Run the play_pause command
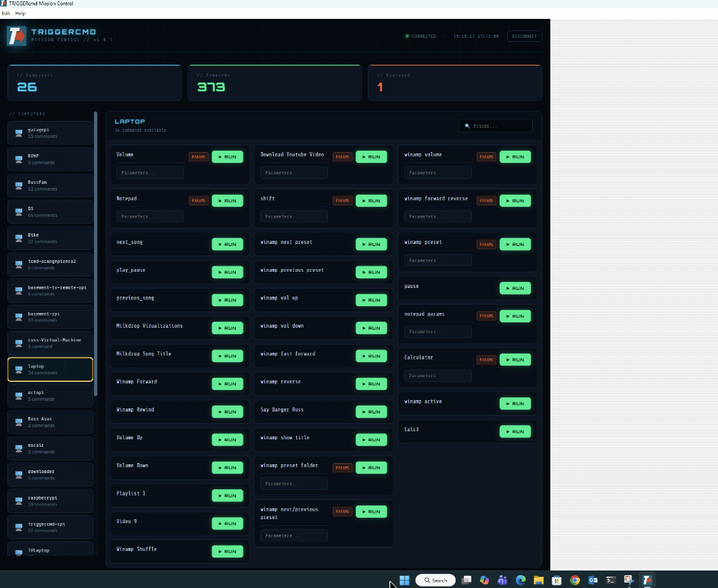This screenshot has height=588, width=718. pos(227,272)
